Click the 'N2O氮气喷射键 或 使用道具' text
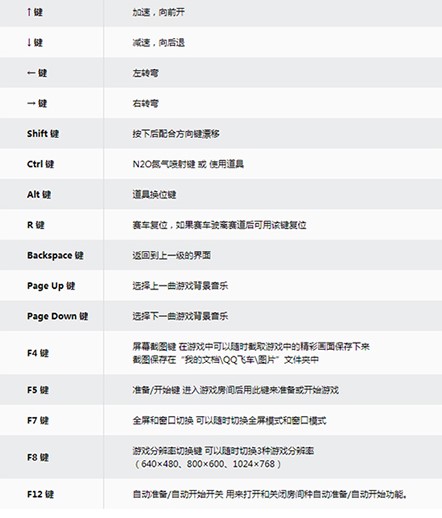 188,164
